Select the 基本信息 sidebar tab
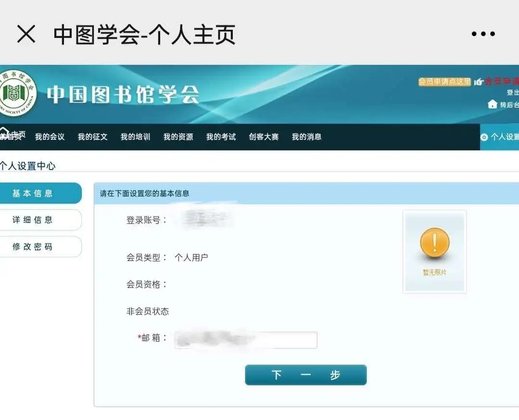This screenshot has width=519, height=420. point(40,193)
